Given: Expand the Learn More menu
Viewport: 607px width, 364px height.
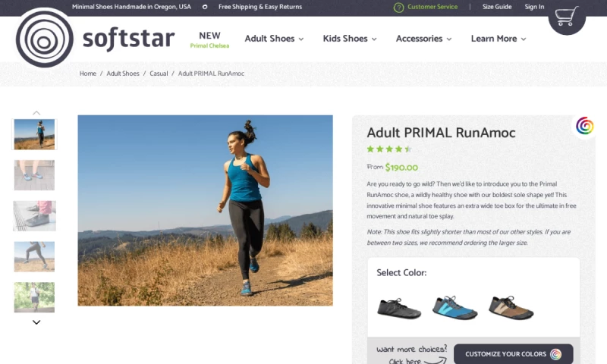Looking at the screenshot, I should point(498,39).
